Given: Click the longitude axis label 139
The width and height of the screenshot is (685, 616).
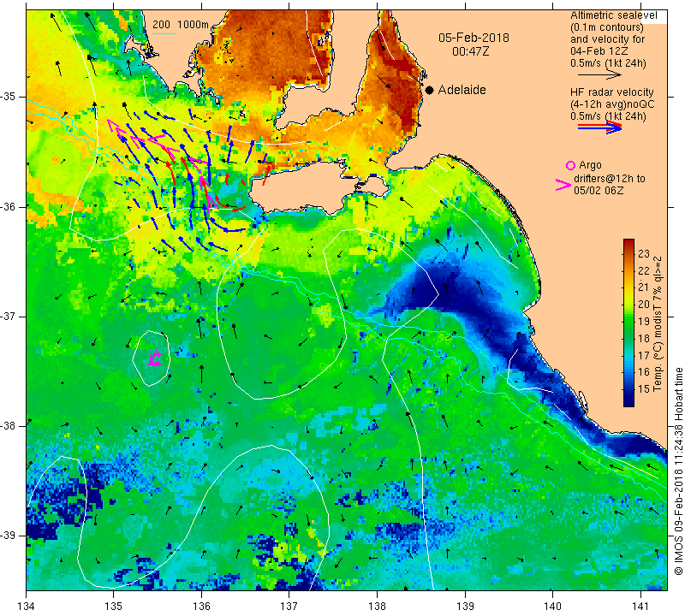Looking at the screenshot, I should [465, 607].
